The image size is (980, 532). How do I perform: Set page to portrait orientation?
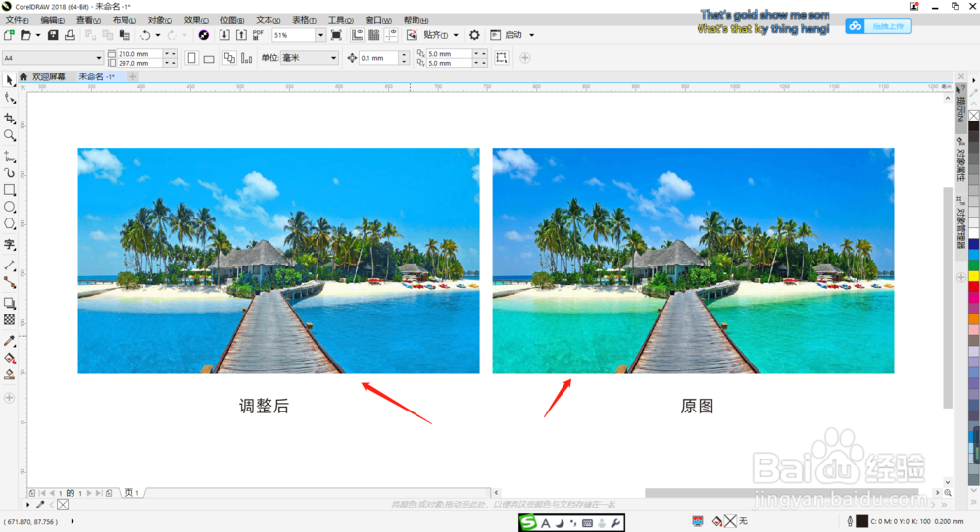click(191, 58)
